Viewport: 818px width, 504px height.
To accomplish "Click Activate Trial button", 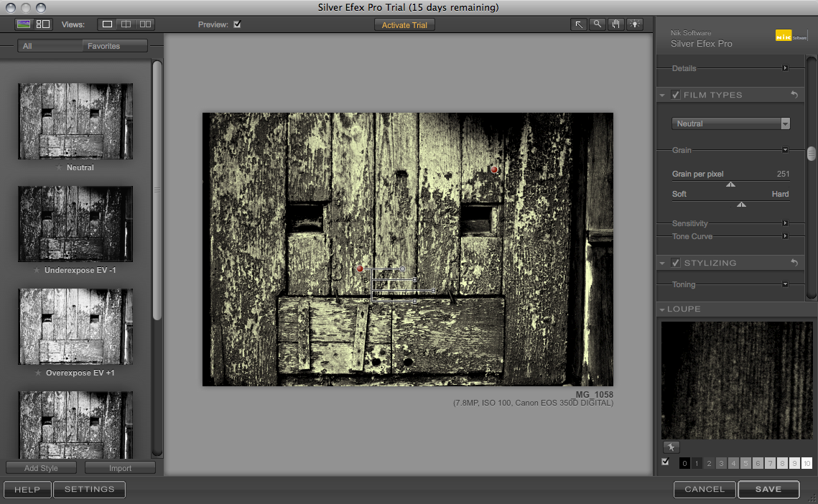I will pos(404,25).
